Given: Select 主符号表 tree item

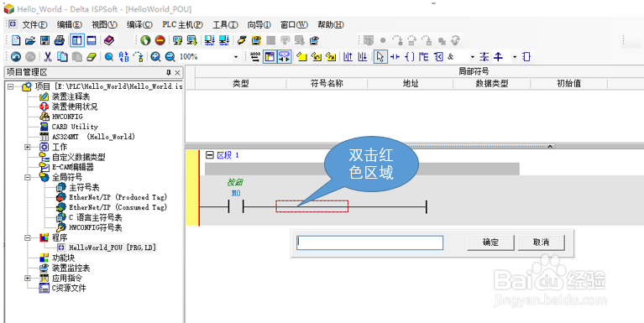Looking at the screenshot, I should pyautogui.click(x=84, y=187).
